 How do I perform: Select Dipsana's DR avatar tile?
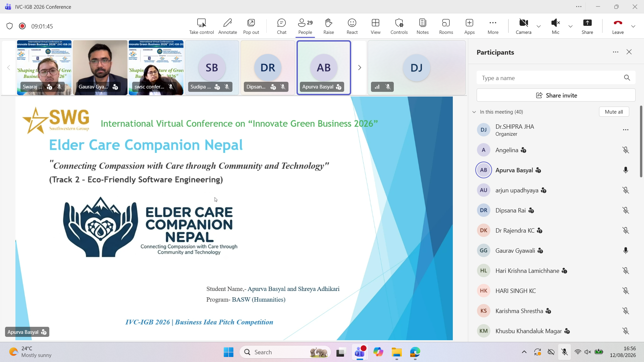268,68
